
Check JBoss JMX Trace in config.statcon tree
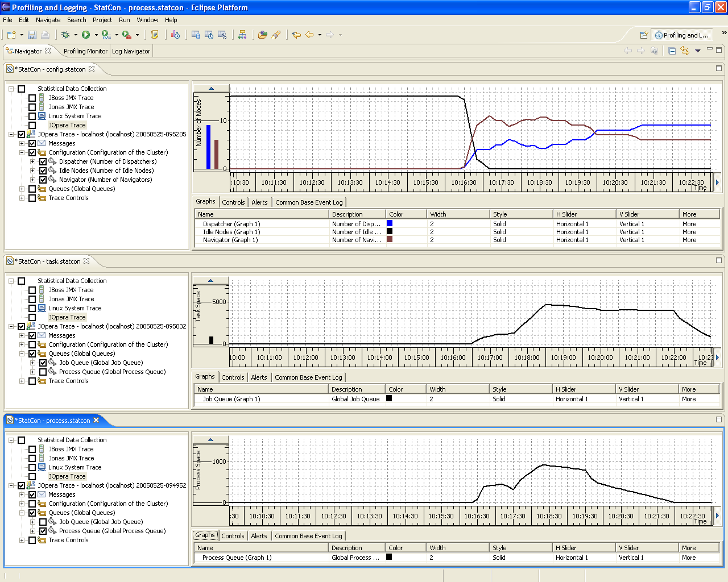tap(32, 98)
